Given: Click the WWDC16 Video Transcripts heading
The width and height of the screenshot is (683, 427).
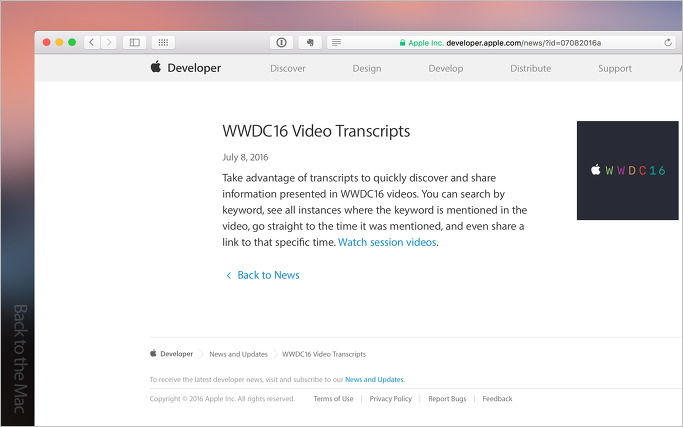Looking at the screenshot, I should click(x=316, y=131).
